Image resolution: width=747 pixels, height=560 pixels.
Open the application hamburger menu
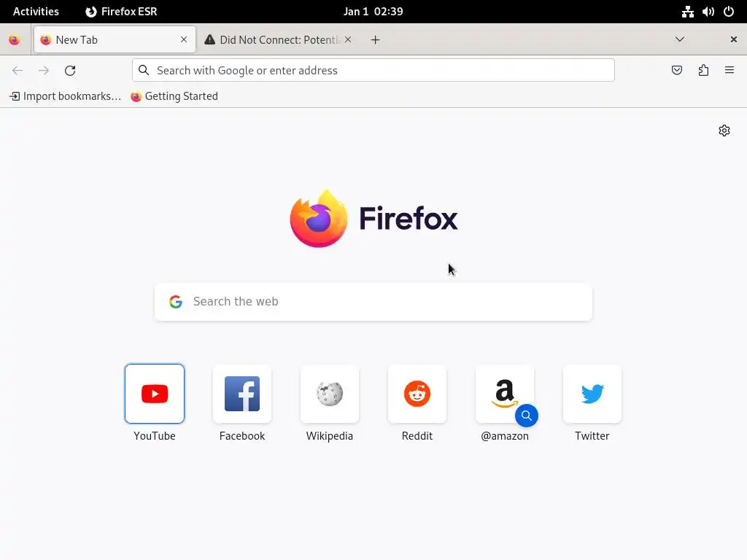(x=729, y=70)
